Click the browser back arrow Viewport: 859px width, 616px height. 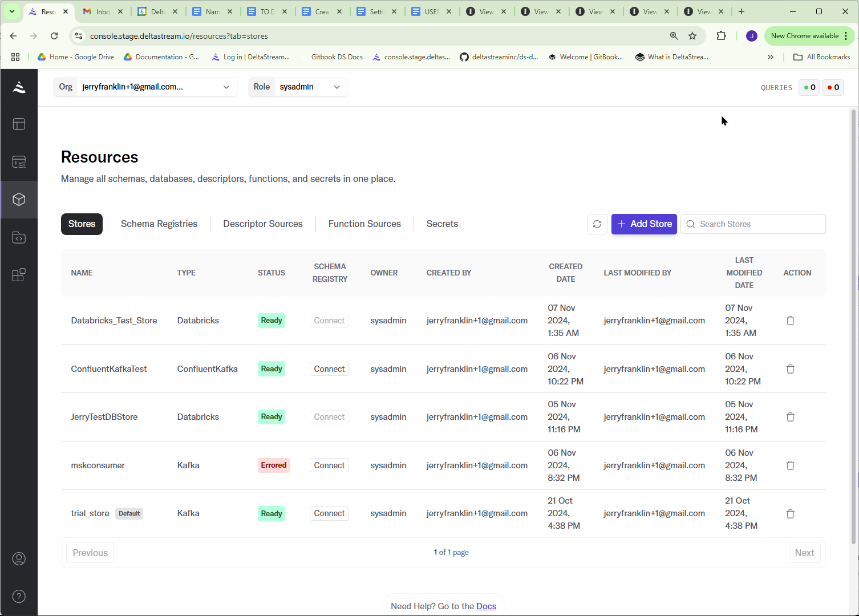[13, 36]
